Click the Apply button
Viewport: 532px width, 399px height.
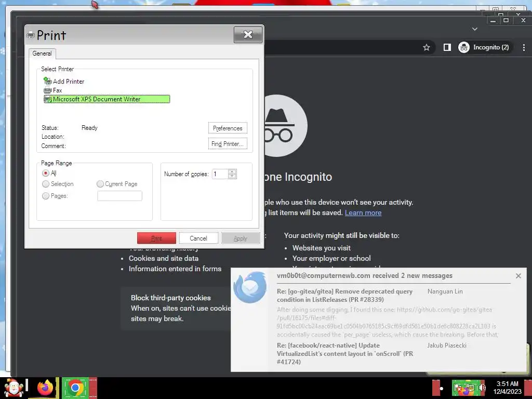241,238
